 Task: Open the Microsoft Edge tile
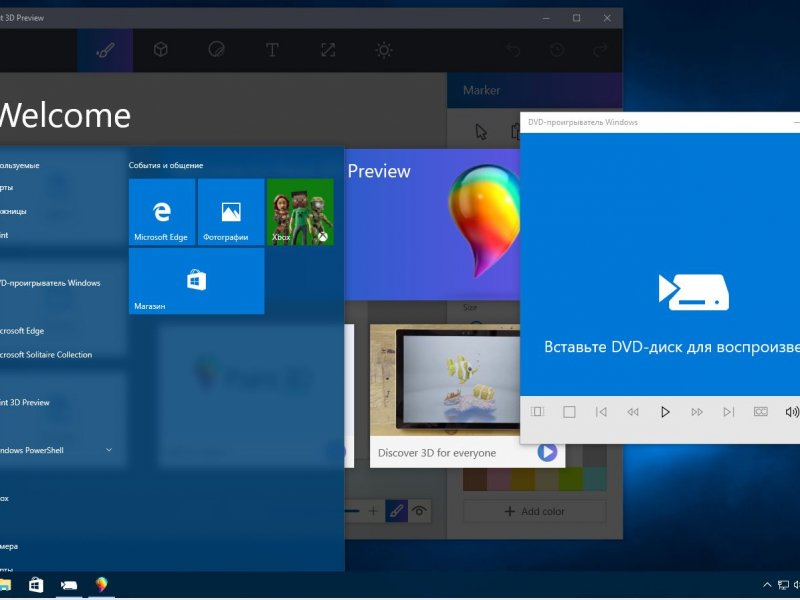(x=162, y=212)
